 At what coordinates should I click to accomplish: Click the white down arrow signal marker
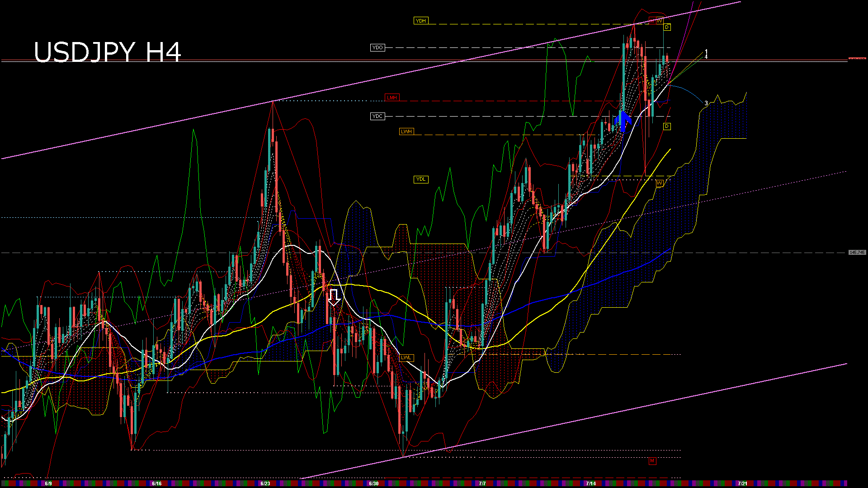point(334,297)
